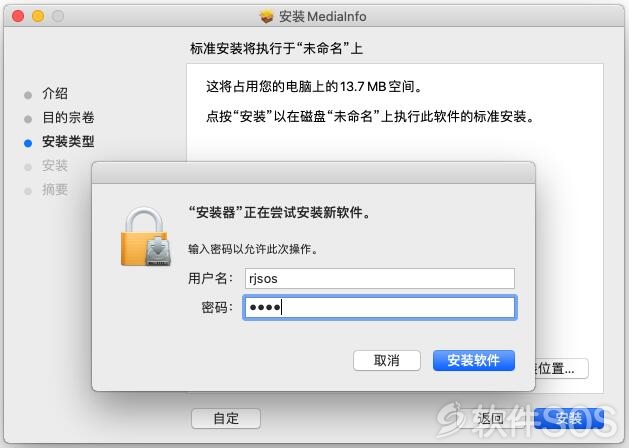
Task: Click the padlock installer icon
Action: [x=146, y=237]
